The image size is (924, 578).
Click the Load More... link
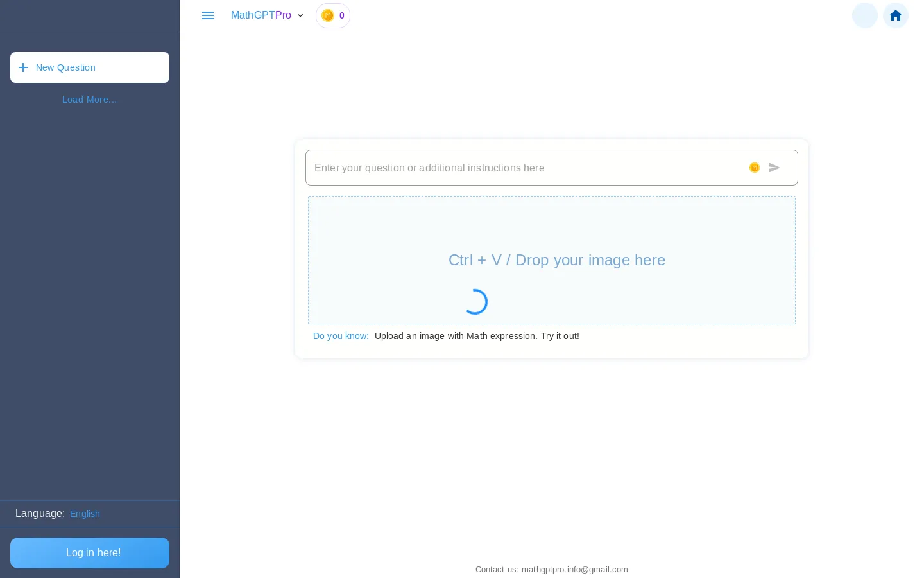(x=89, y=100)
